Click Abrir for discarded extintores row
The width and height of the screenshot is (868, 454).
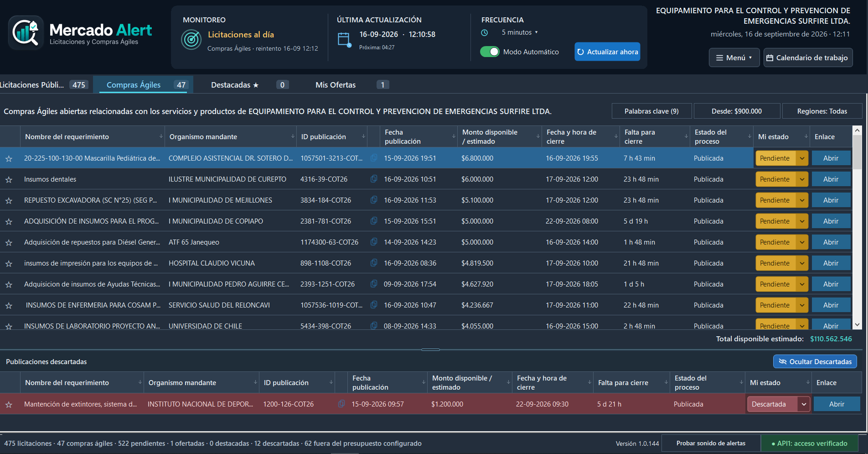[837, 404]
